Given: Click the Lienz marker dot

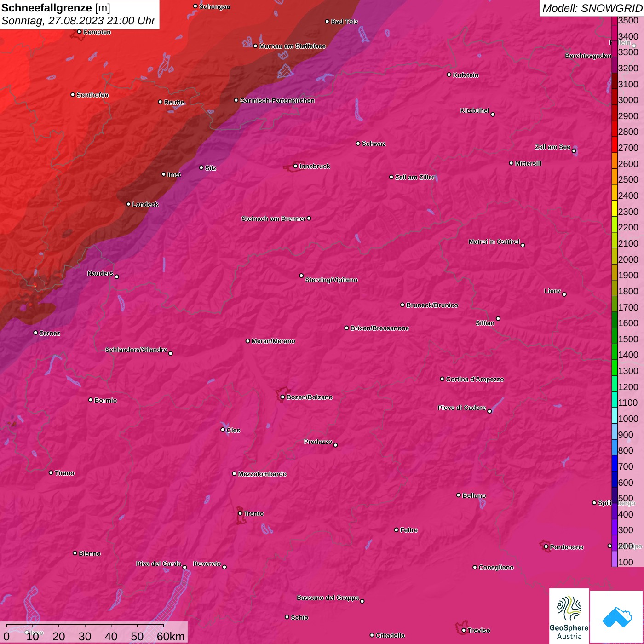Looking at the screenshot, I should [x=564, y=294].
